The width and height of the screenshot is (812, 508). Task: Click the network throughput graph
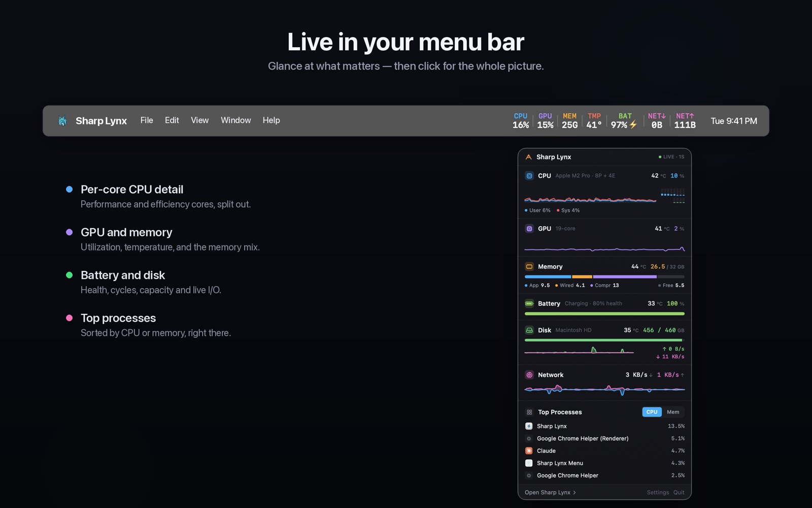tap(604, 390)
